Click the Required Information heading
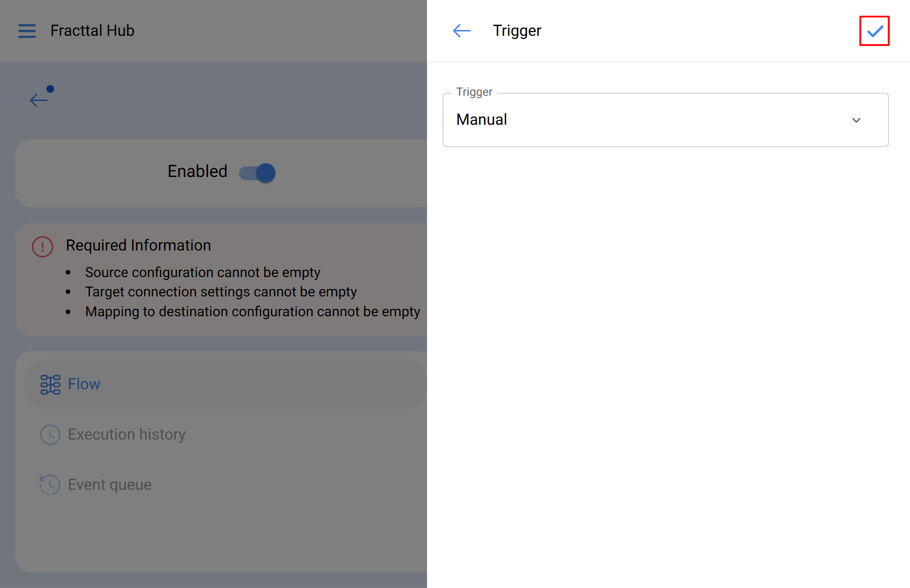 pos(138,246)
